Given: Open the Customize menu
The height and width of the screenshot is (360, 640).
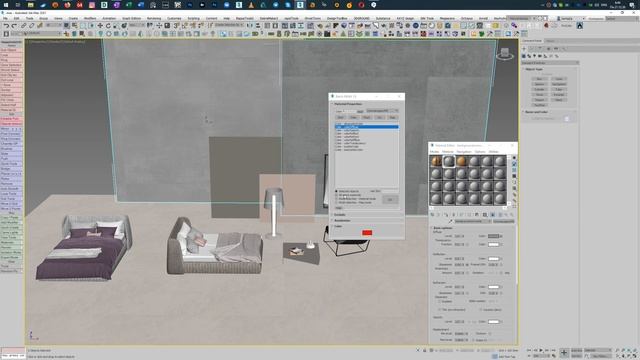Looking at the screenshot, I should tap(174, 18).
